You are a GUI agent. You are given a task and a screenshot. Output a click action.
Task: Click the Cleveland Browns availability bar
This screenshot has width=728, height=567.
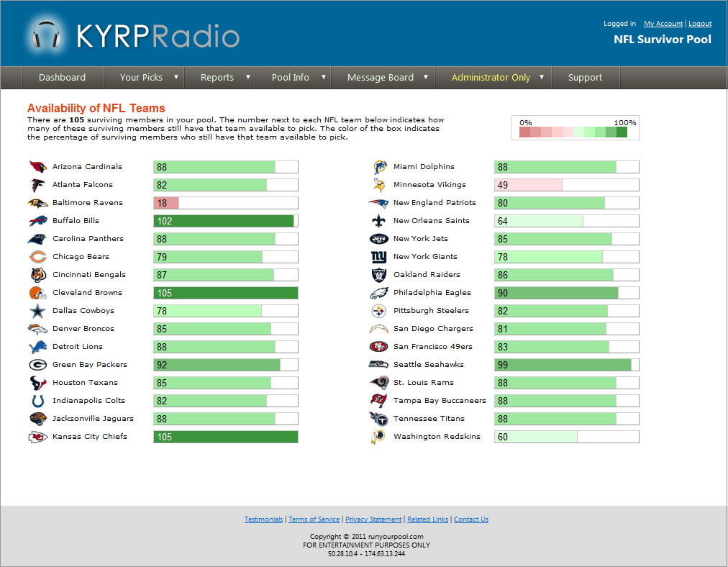pyautogui.click(x=225, y=293)
